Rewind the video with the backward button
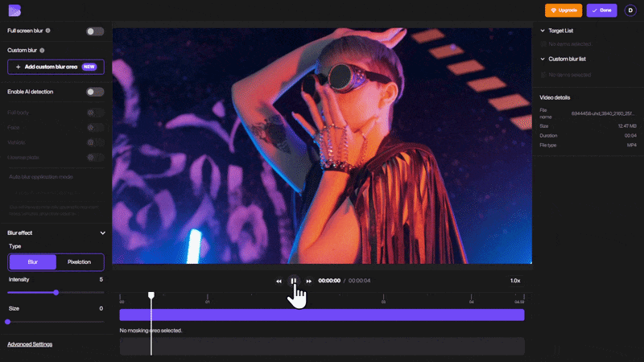The image size is (644, 362). 279,281
